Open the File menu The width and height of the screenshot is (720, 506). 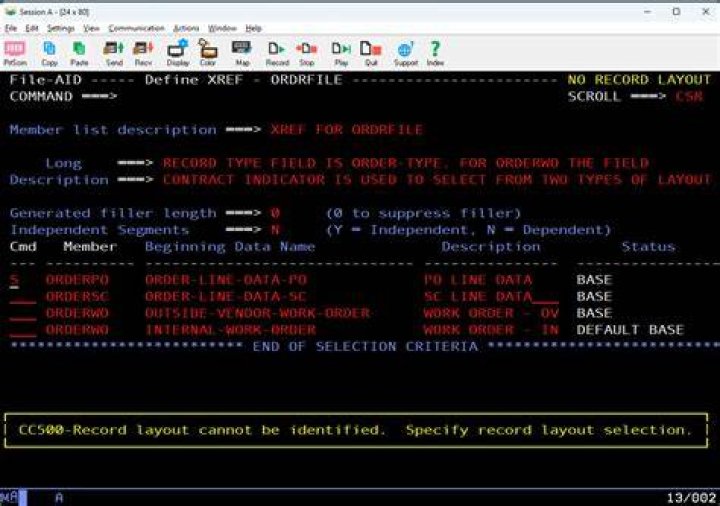point(11,28)
